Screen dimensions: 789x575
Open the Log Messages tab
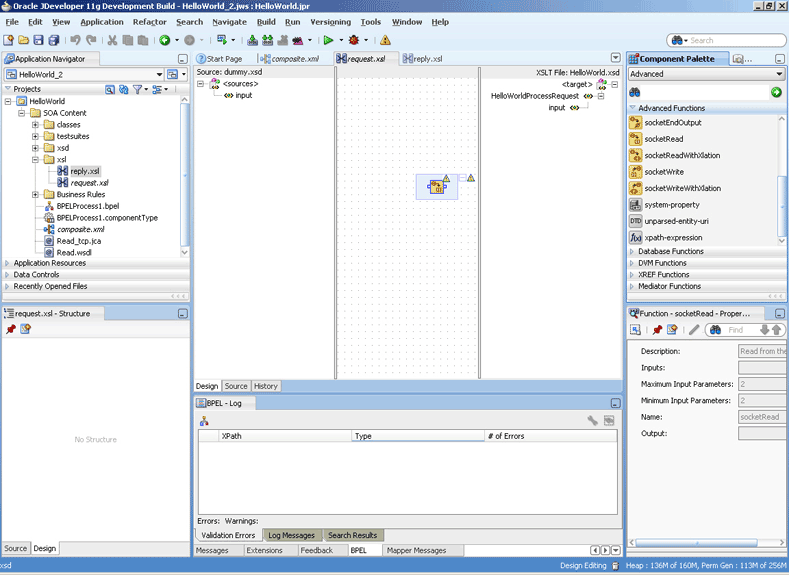[x=291, y=535]
